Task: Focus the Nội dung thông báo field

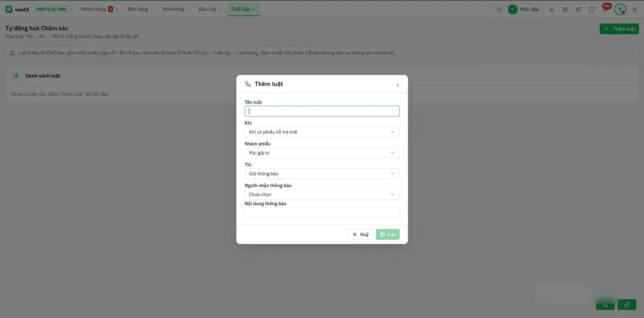Action: pyautogui.click(x=322, y=213)
